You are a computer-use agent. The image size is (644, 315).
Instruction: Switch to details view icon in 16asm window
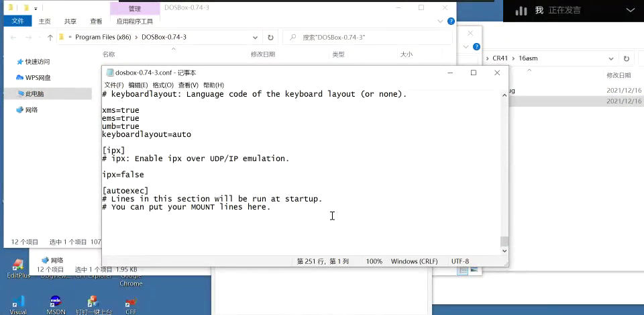tap(463, 270)
